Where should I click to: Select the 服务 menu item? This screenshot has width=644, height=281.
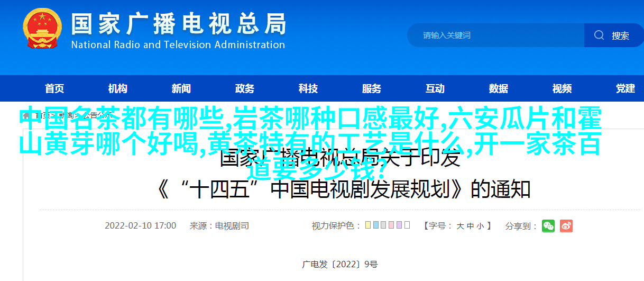pyautogui.click(x=372, y=89)
